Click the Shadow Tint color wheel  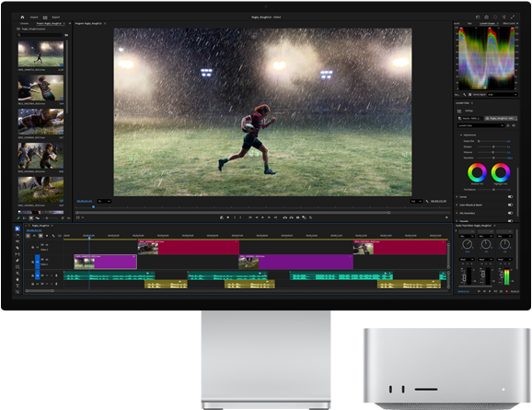coord(477,172)
